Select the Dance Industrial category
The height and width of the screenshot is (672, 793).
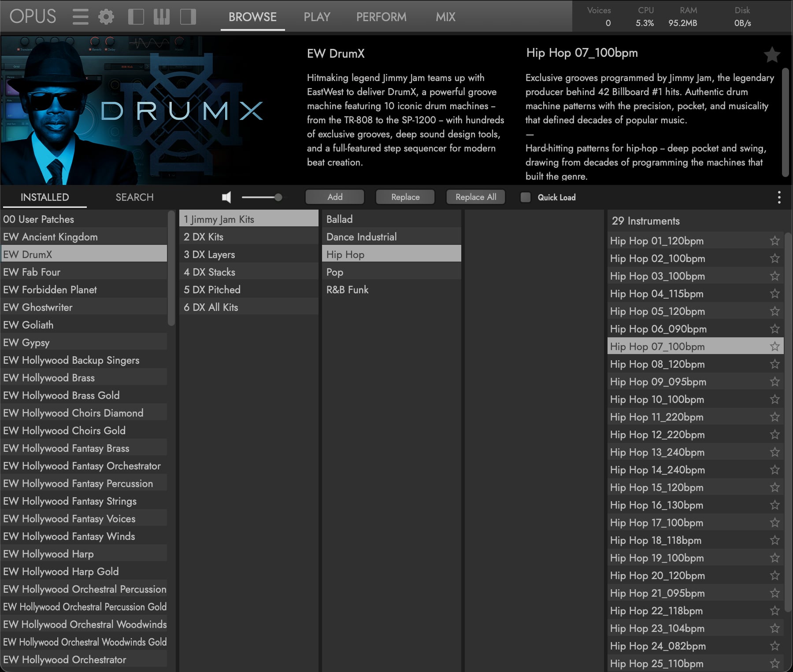(391, 237)
